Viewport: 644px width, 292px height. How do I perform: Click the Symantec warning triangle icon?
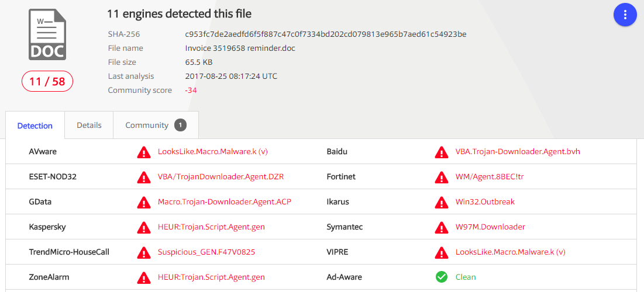click(442, 227)
